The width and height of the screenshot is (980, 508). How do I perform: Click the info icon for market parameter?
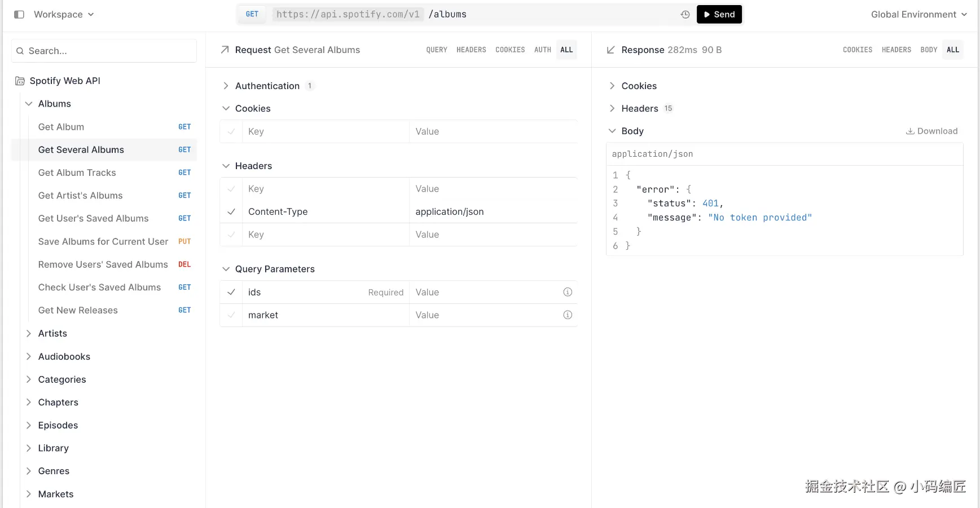(568, 315)
